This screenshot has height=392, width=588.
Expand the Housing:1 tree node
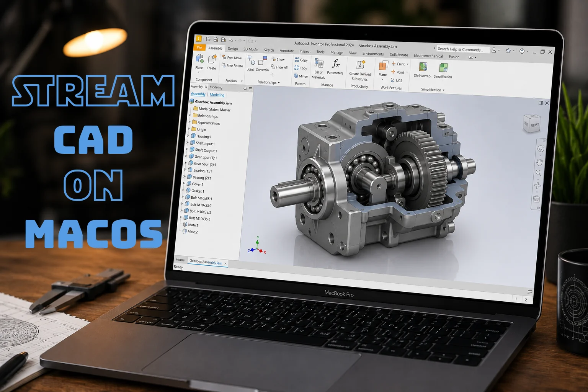188,136
